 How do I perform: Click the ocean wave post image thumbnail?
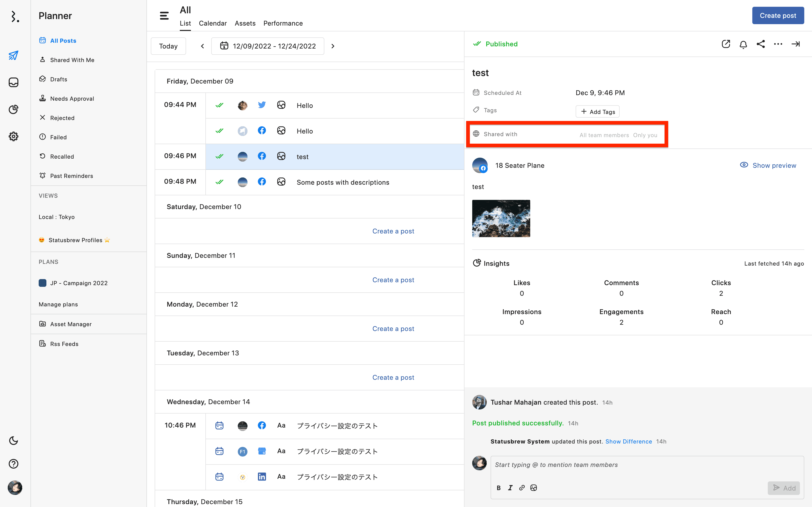tap(501, 218)
